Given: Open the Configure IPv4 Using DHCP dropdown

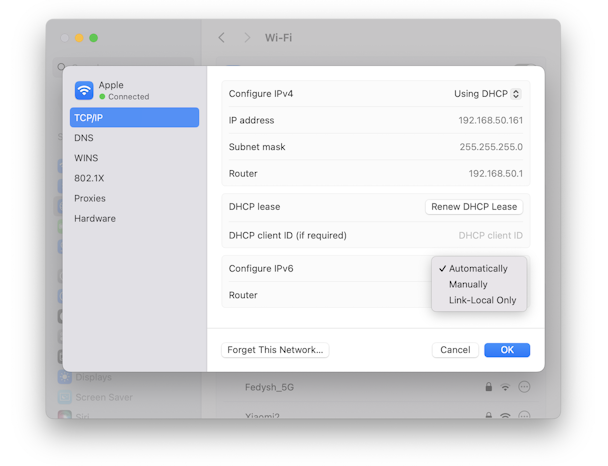Looking at the screenshot, I should pyautogui.click(x=488, y=94).
